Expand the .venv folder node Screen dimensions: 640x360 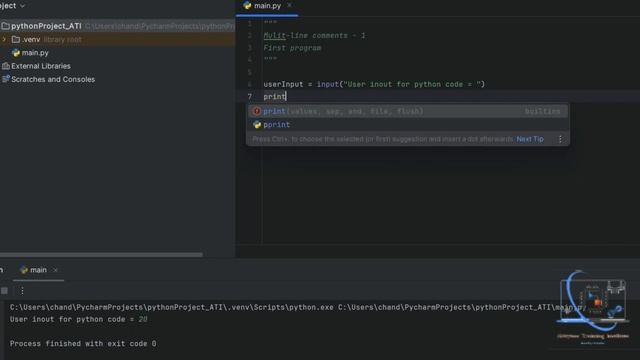[4, 40]
